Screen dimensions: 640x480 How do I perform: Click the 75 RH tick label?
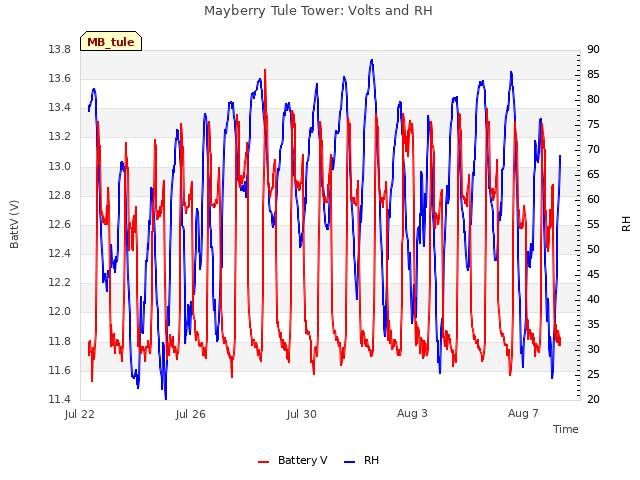pos(593,124)
